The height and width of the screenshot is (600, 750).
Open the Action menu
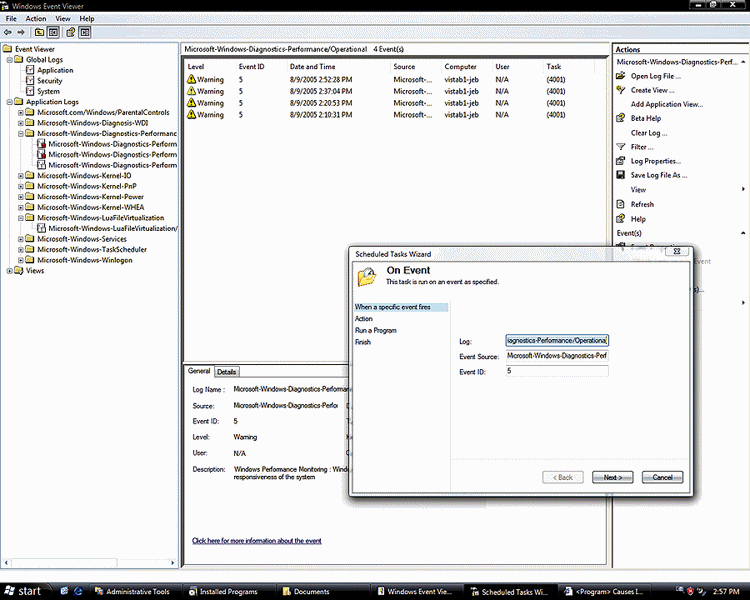point(36,19)
